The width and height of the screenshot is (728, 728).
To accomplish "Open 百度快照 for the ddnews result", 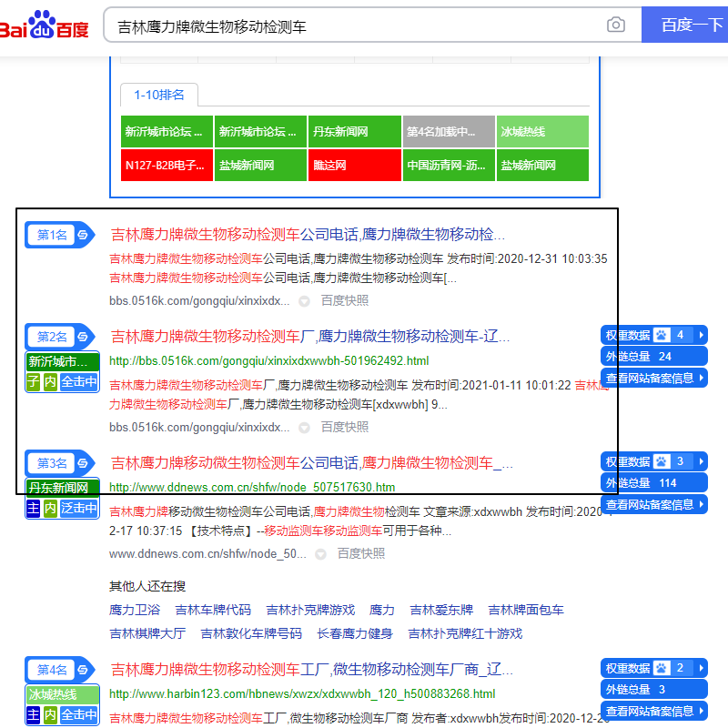I will click(360, 553).
